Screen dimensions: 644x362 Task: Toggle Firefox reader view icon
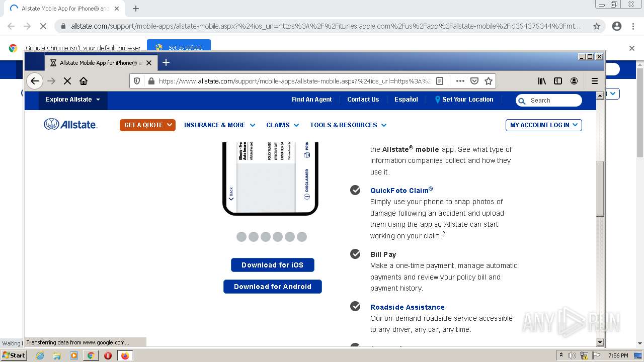[440, 81]
